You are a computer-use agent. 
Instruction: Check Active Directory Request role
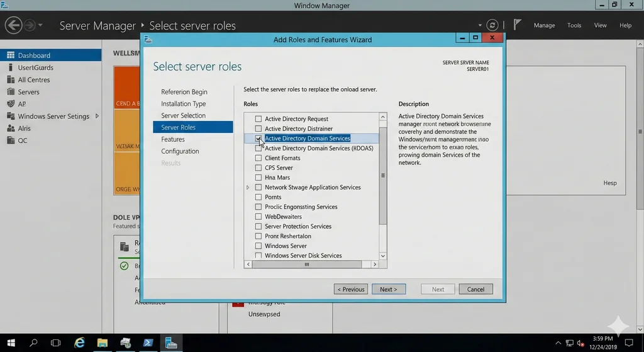click(x=258, y=119)
